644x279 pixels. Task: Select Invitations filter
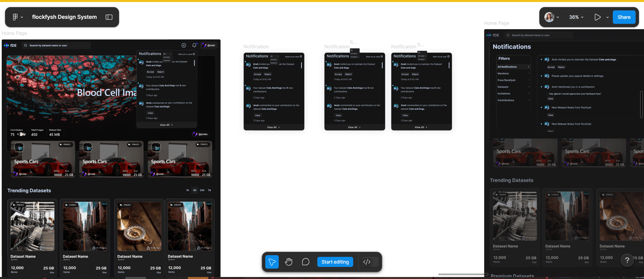coord(514,94)
